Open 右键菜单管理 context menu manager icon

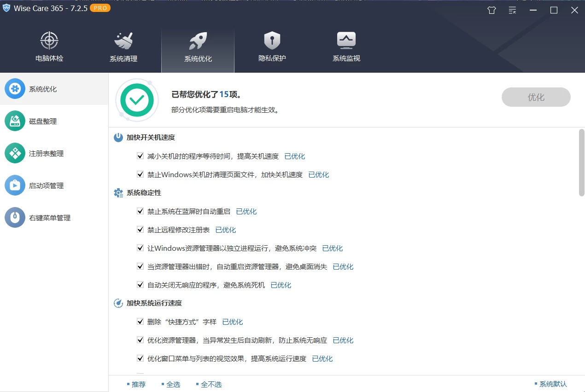pos(15,218)
